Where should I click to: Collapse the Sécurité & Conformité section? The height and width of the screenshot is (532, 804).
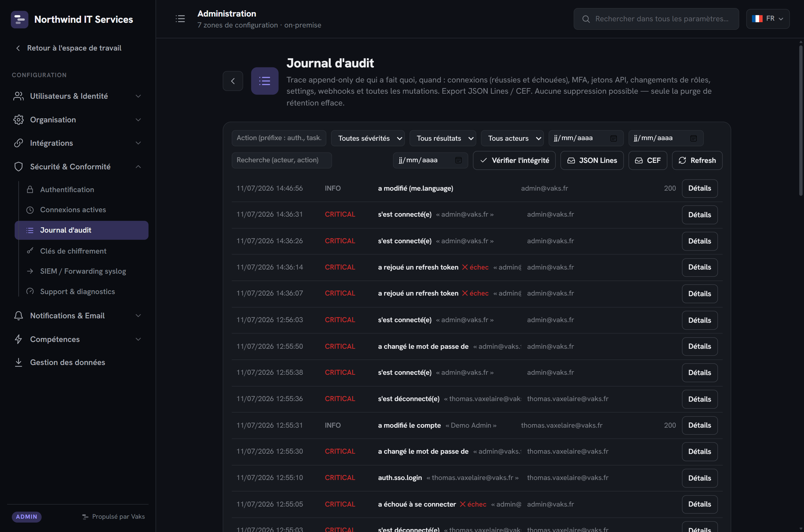138,167
